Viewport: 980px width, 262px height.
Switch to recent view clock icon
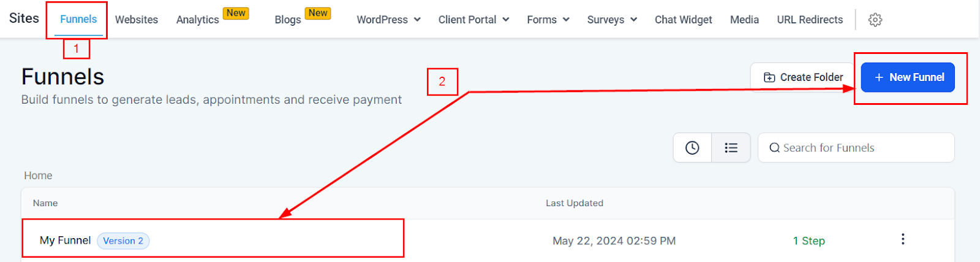pos(692,148)
